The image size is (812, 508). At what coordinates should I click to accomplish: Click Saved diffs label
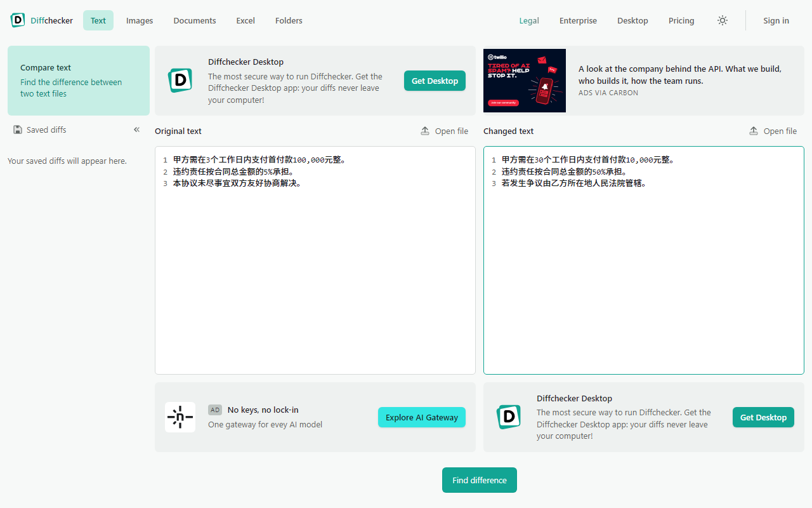[x=46, y=130]
